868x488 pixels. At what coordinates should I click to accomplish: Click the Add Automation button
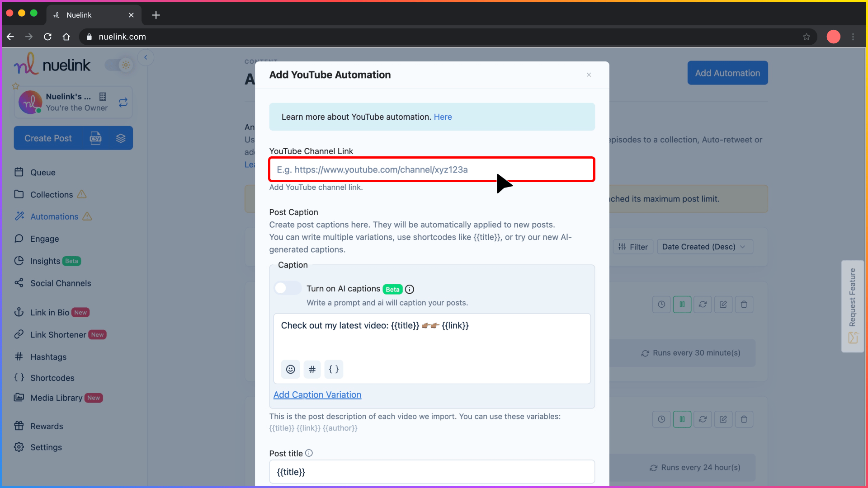coord(727,73)
